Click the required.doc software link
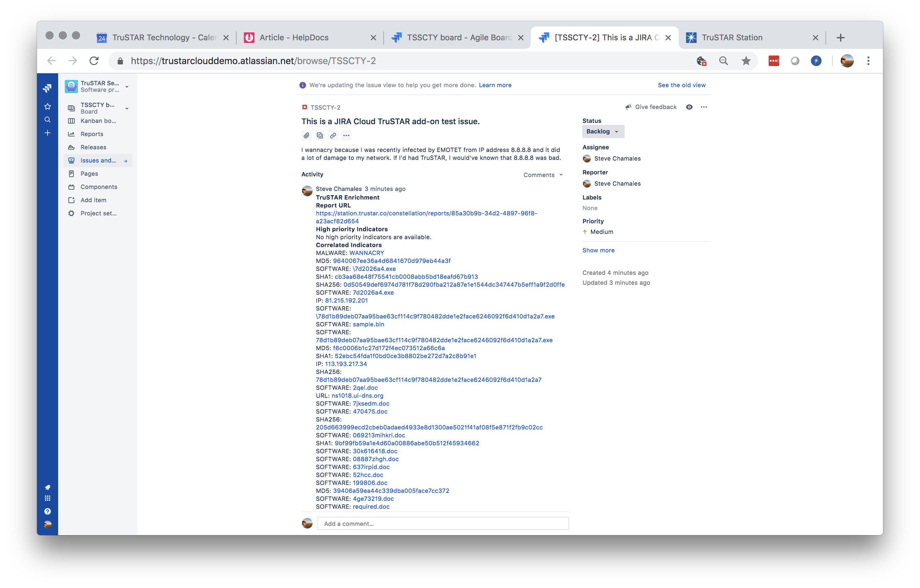This screenshot has width=920, height=588. [371, 507]
